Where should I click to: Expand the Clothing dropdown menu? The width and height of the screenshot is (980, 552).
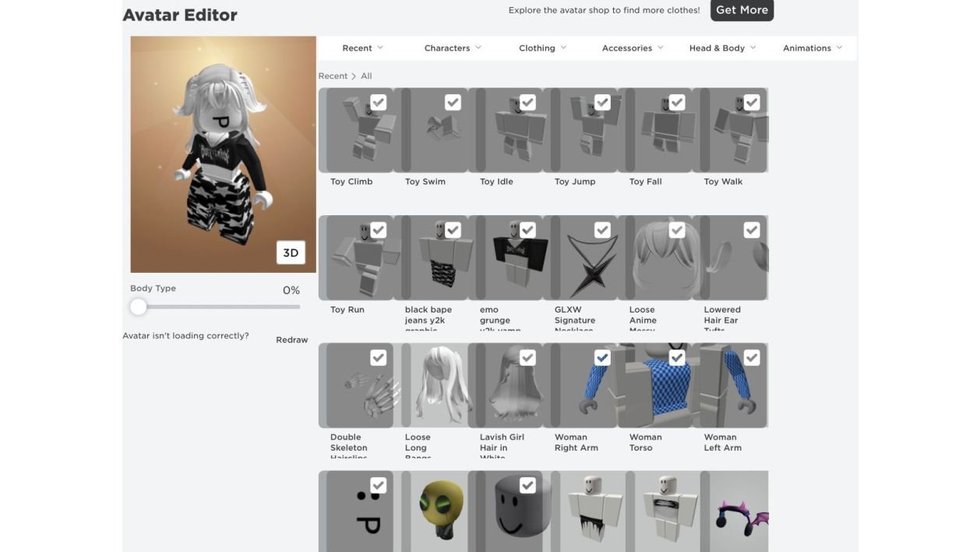[543, 48]
